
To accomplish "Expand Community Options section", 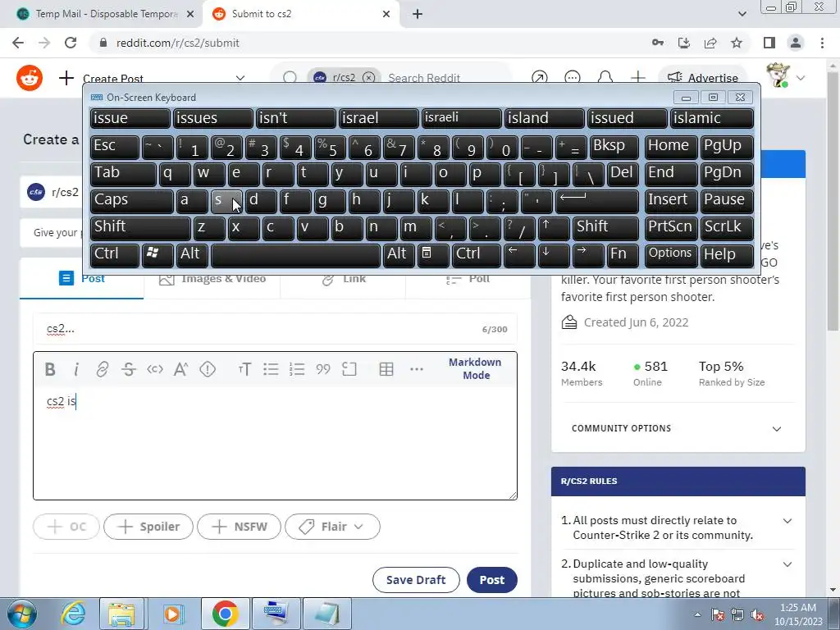I will pyautogui.click(x=677, y=428).
